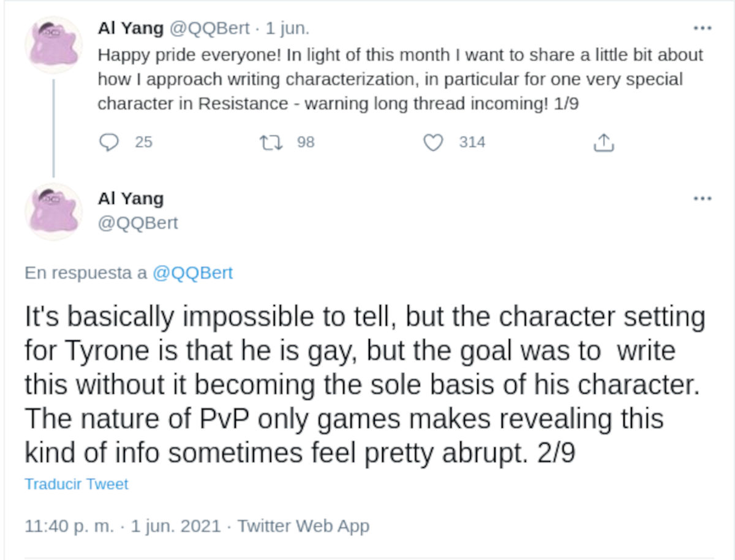The width and height of the screenshot is (735, 560).
Task: Open more options on the first tweet
Action: pyautogui.click(x=702, y=28)
